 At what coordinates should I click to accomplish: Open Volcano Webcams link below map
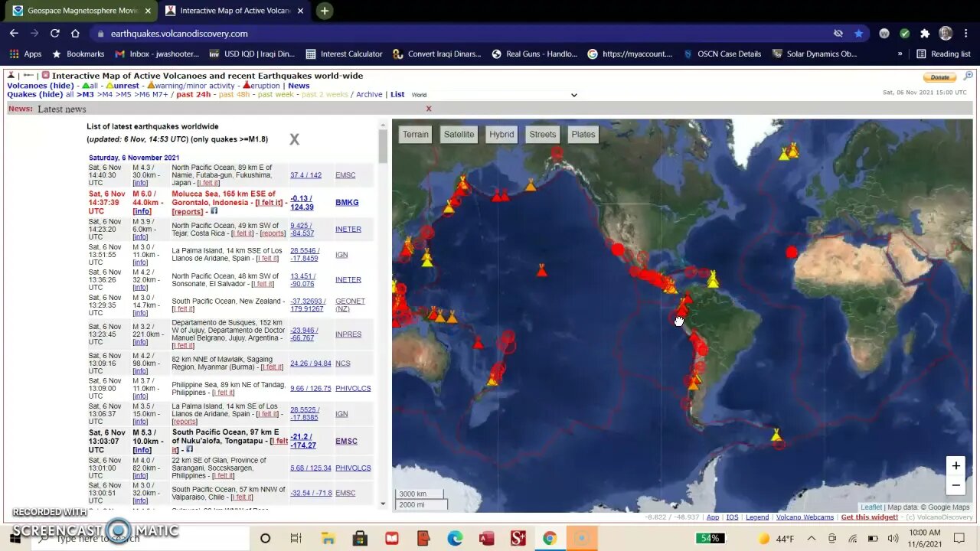(805, 517)
